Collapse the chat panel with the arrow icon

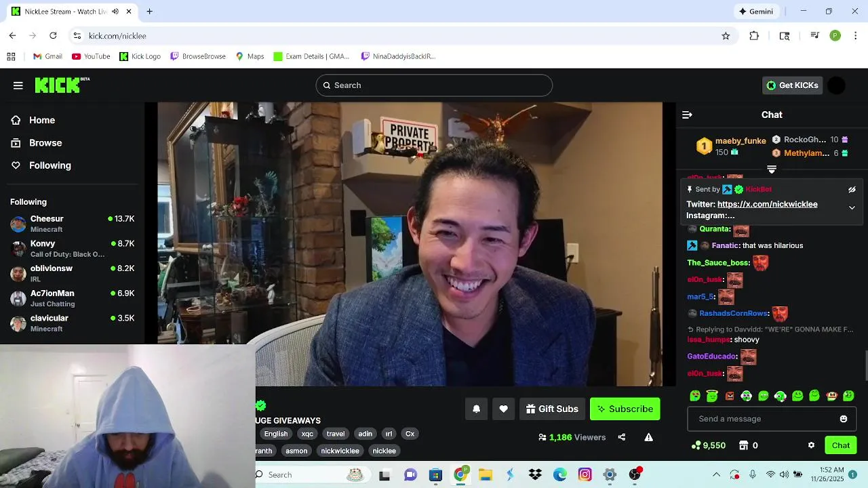click(687, 115)
